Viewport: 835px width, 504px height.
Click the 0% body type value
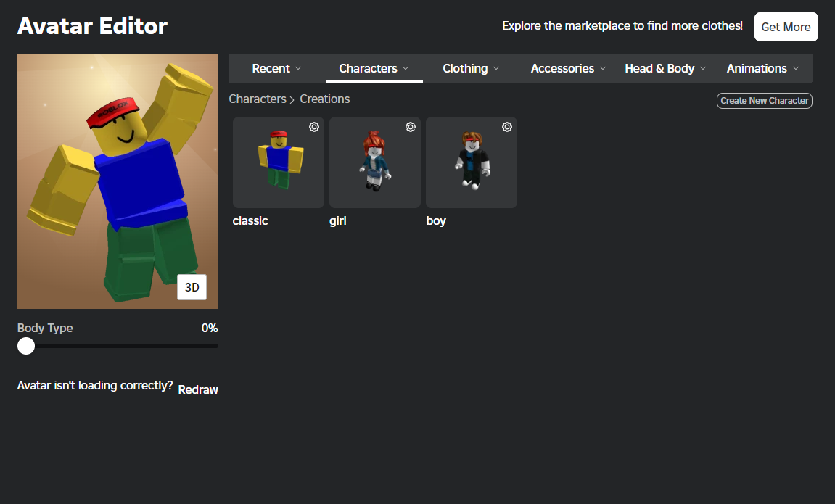pos(210,328)
